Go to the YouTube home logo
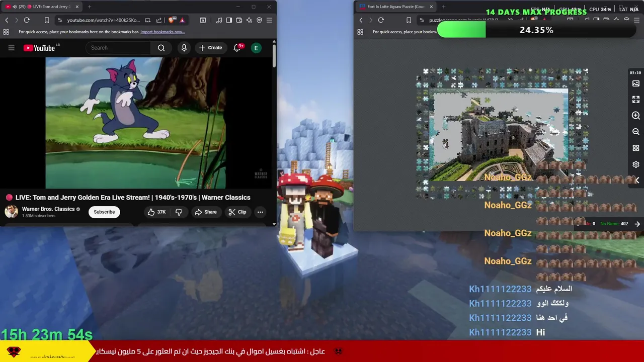This screenshot has height=362, width=644. 39,48
